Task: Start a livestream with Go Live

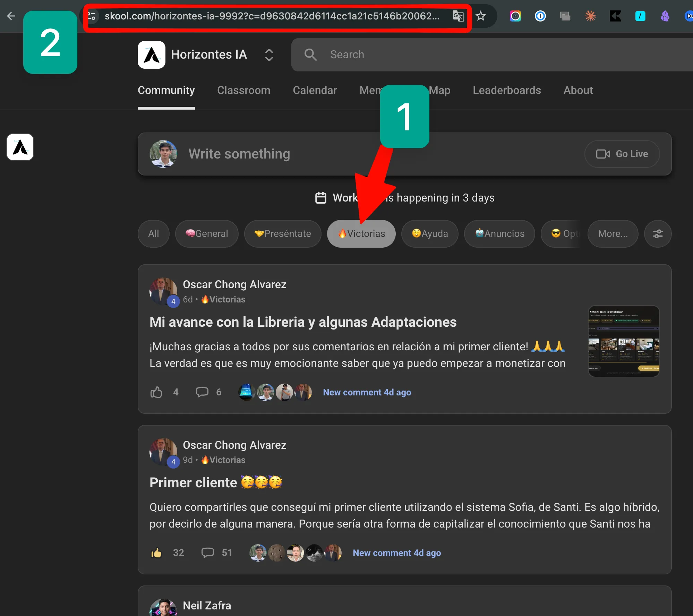Action: pyautogui.click(x=622, y=154)
